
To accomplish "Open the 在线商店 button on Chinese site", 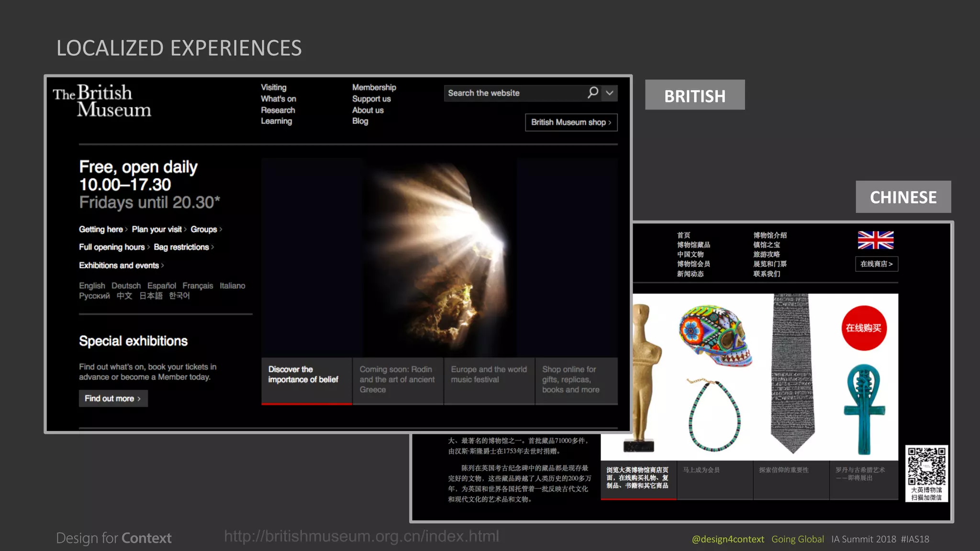I will 877,264.
